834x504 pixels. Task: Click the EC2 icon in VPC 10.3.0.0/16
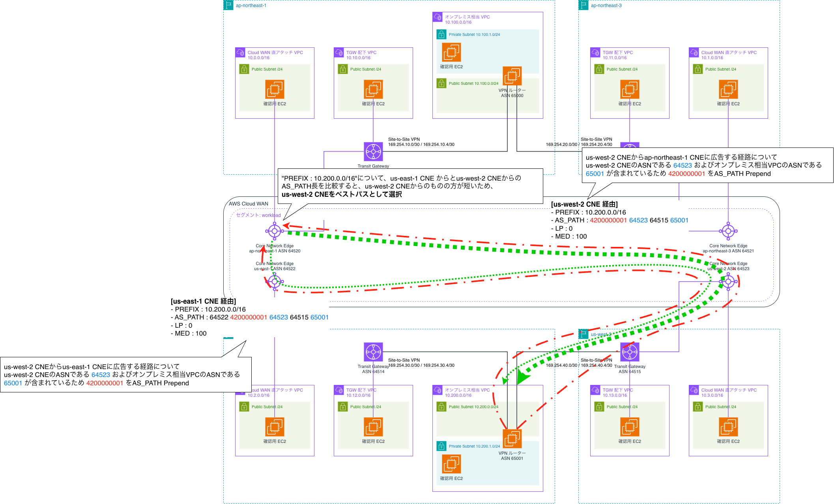pyautogui.click(x=728, y=427)
